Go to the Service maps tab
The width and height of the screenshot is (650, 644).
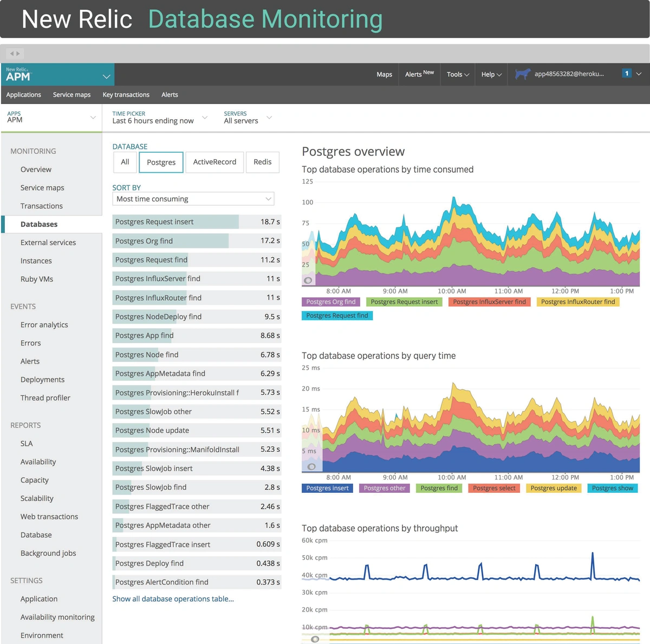click(x=71, y=95)
